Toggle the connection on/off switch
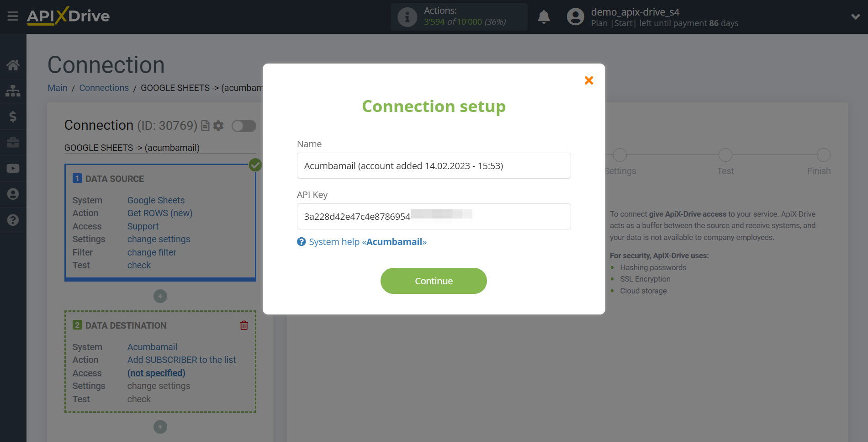The height and width of the screenshot is (442, 868). click(x=243, y=126)
